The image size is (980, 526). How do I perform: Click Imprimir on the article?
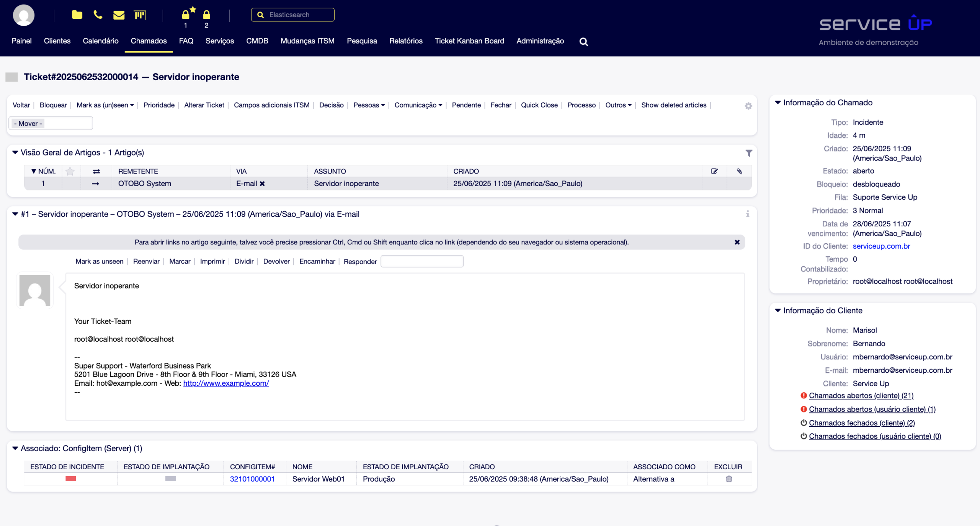tap(212, 261)
